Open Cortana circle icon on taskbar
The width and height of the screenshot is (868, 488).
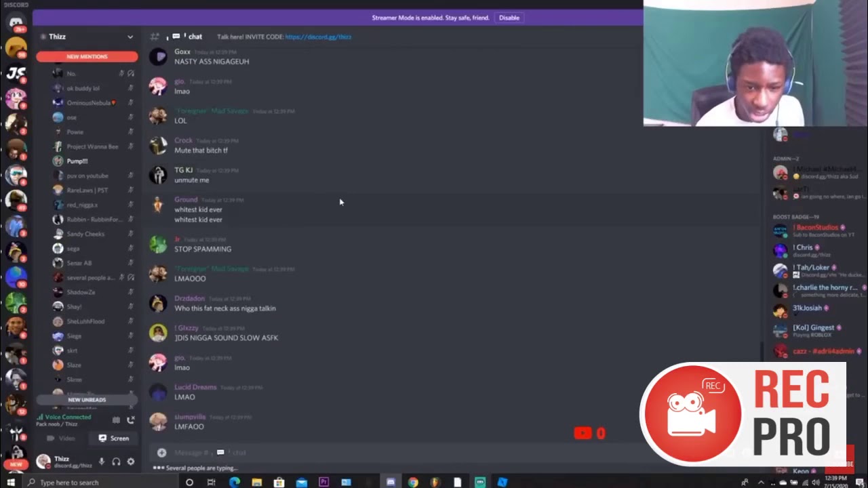point(189,482)
